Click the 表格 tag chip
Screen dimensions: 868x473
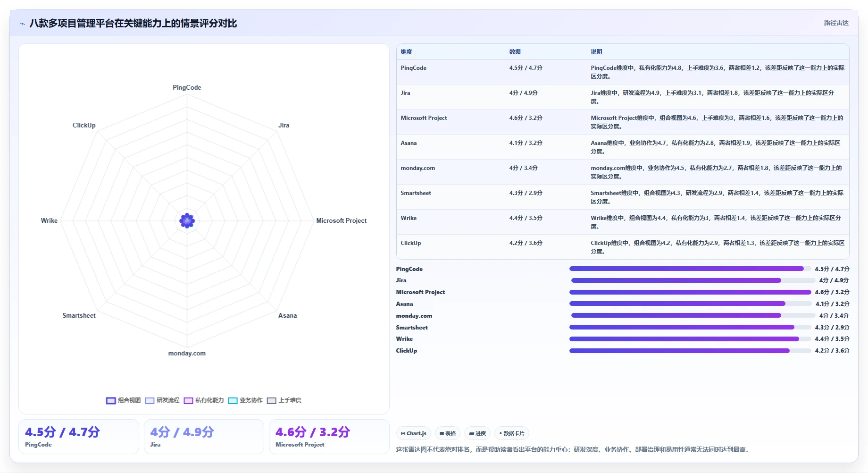448,433
